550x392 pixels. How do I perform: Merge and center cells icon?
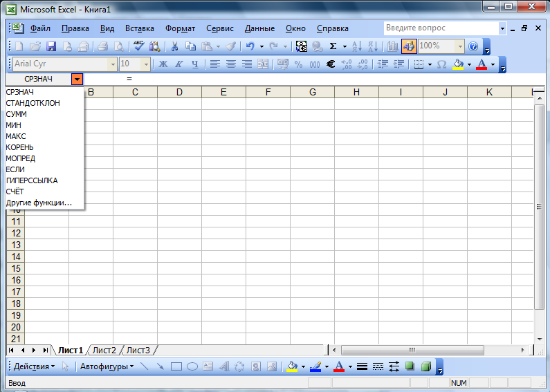tap(263, 64)
